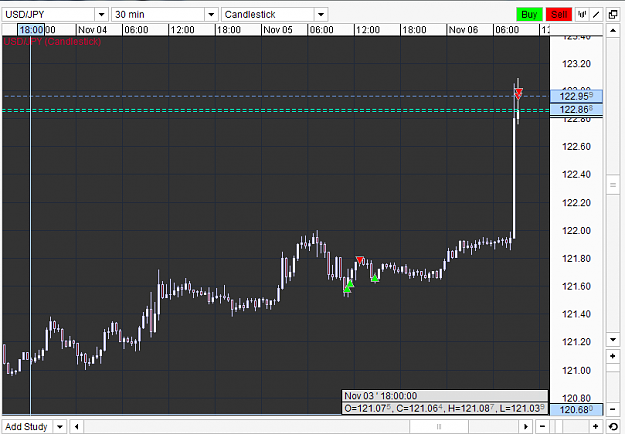Click the OHLC values readout

[x=444, y=408]
